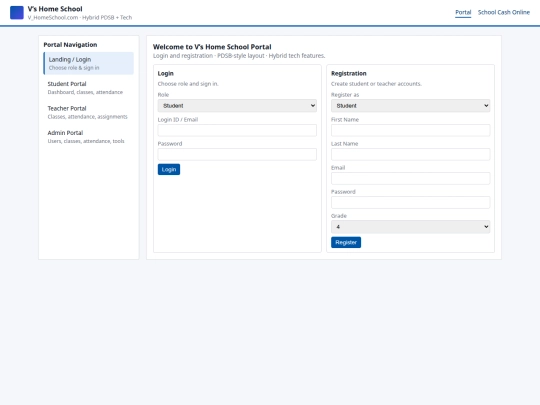Click the 'Registration' panel heading
The height and width of the screenshot is (405, 540).
(349, 73)
